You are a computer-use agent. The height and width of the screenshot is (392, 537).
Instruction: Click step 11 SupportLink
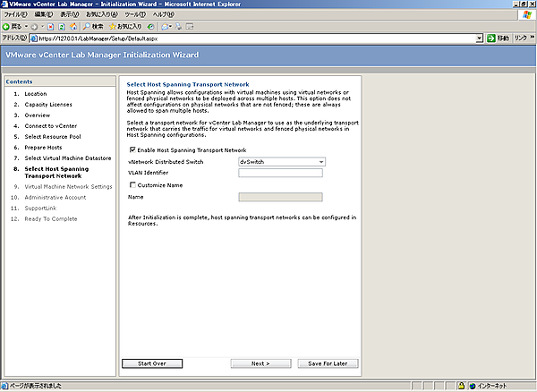[40, 209]
